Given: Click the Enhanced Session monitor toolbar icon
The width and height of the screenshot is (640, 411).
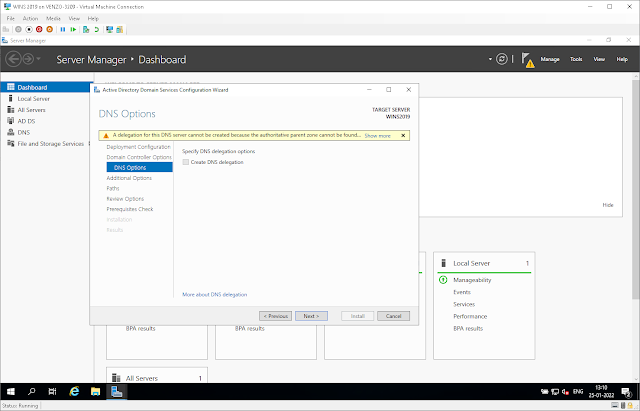Looking at the screenshot, I should [x=109, y=29].
